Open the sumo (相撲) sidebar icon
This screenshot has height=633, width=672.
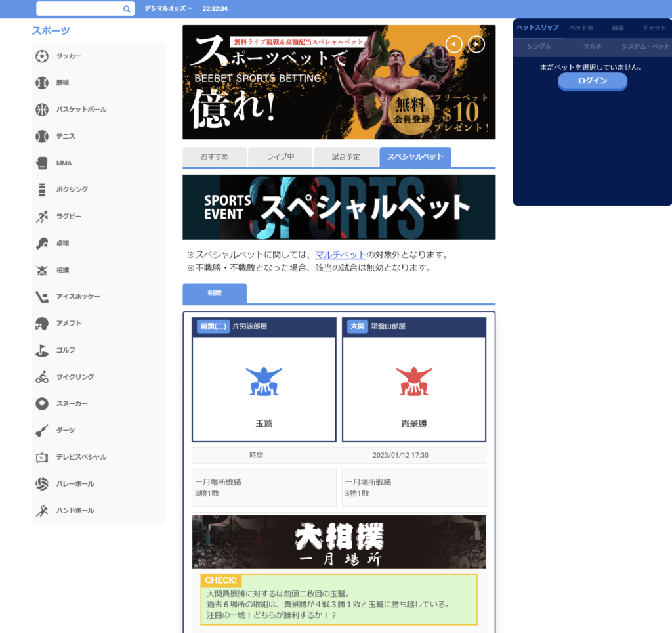[x=42, y=270]
